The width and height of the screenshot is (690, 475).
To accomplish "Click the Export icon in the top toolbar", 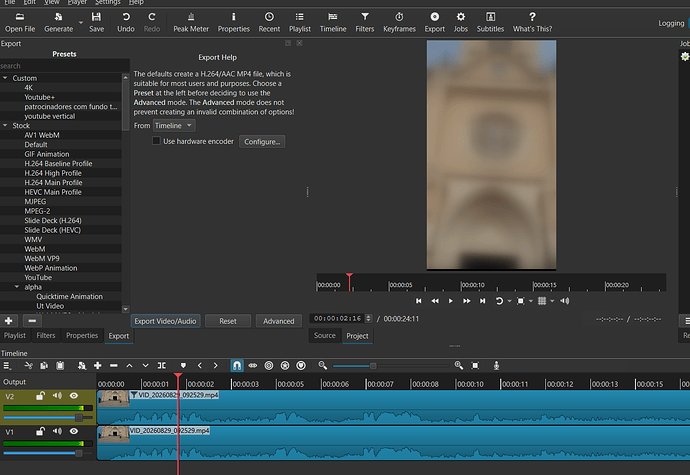I will click(434, 22).
